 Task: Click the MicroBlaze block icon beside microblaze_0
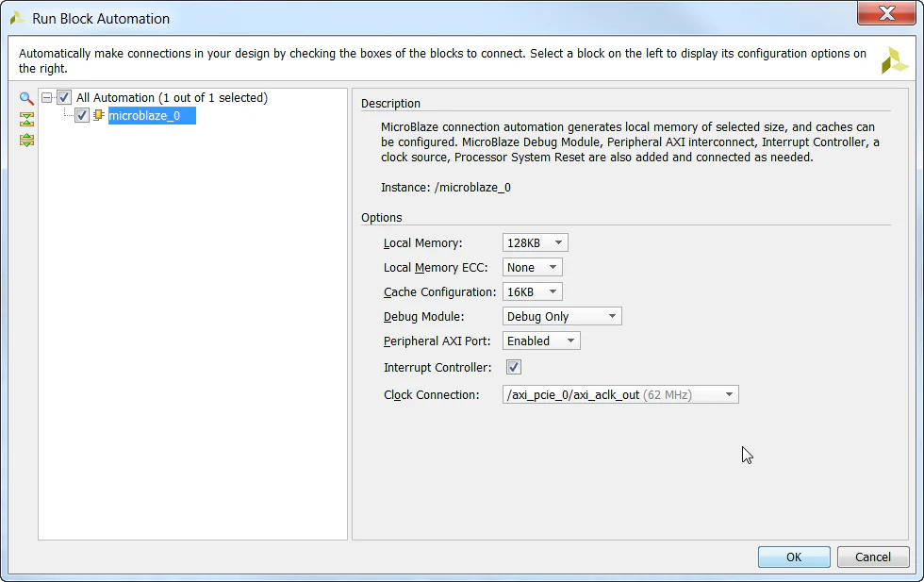coord(99,115)
